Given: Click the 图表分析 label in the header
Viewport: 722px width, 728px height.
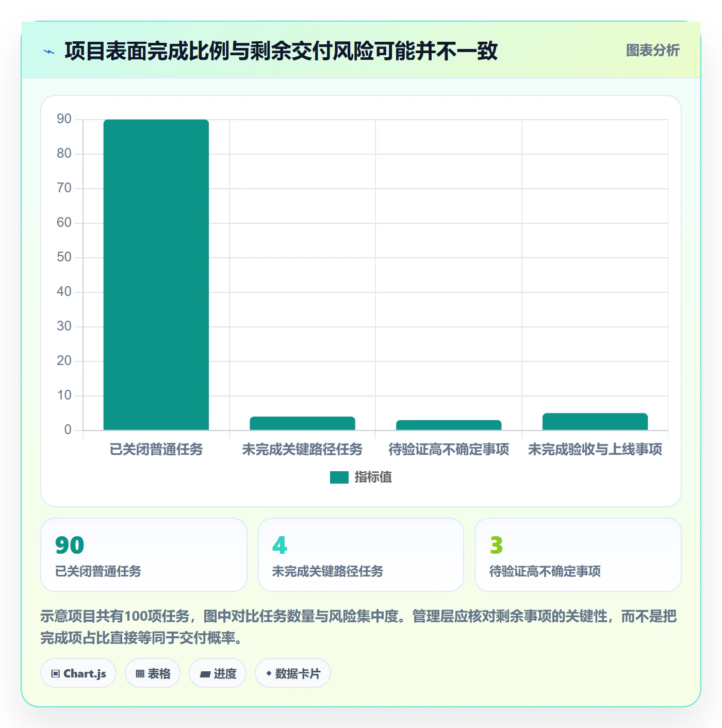Looking at the screenshot, I should 652,51.
